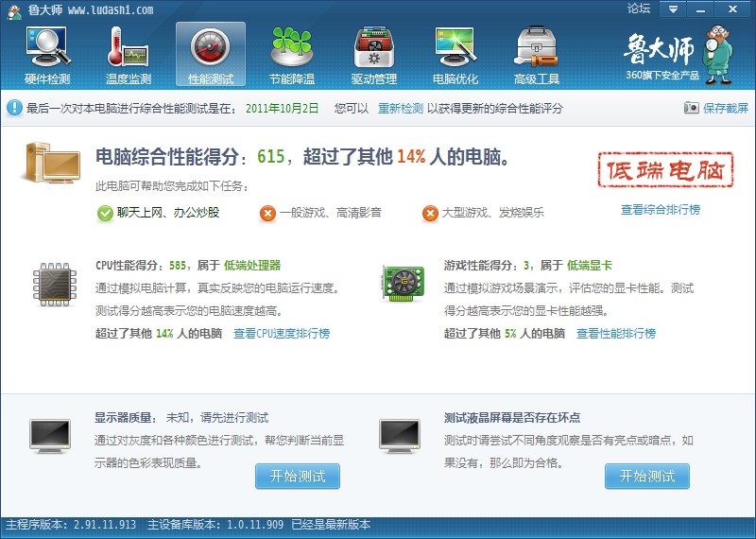Viewport: 756px width, 539px height.
Task: Open the 查看性能排行榜 link
Action: [x=616, y=334]
